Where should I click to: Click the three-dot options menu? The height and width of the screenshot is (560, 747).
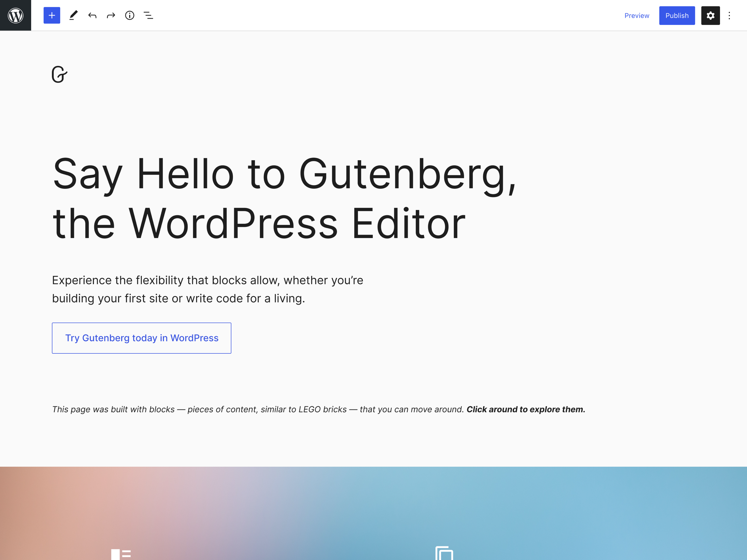tap(731, 15)
